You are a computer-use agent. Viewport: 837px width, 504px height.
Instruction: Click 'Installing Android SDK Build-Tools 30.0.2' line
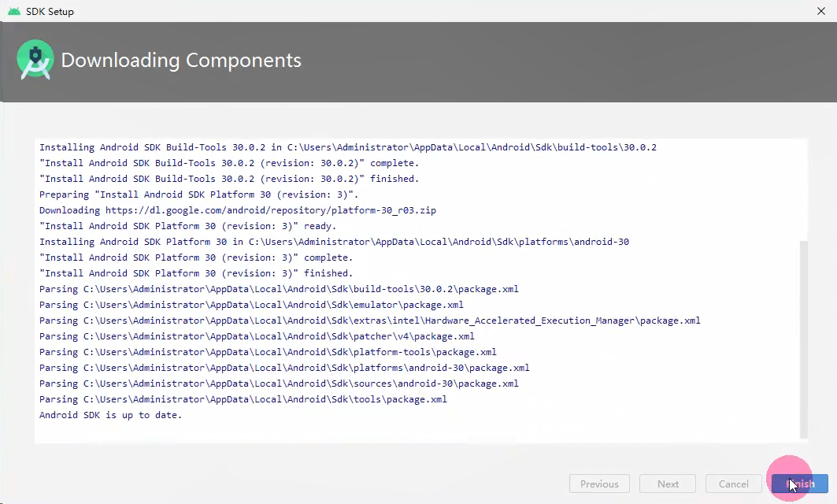[348, 146]
